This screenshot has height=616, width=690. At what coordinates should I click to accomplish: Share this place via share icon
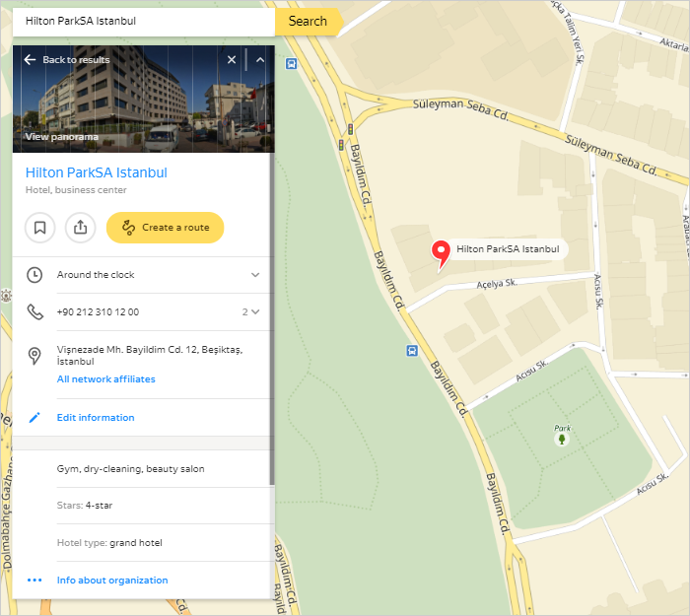tap(80, 228)
